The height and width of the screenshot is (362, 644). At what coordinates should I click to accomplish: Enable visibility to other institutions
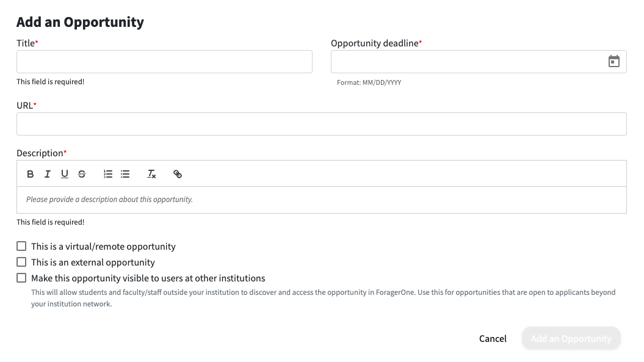[x=21, y=278]
